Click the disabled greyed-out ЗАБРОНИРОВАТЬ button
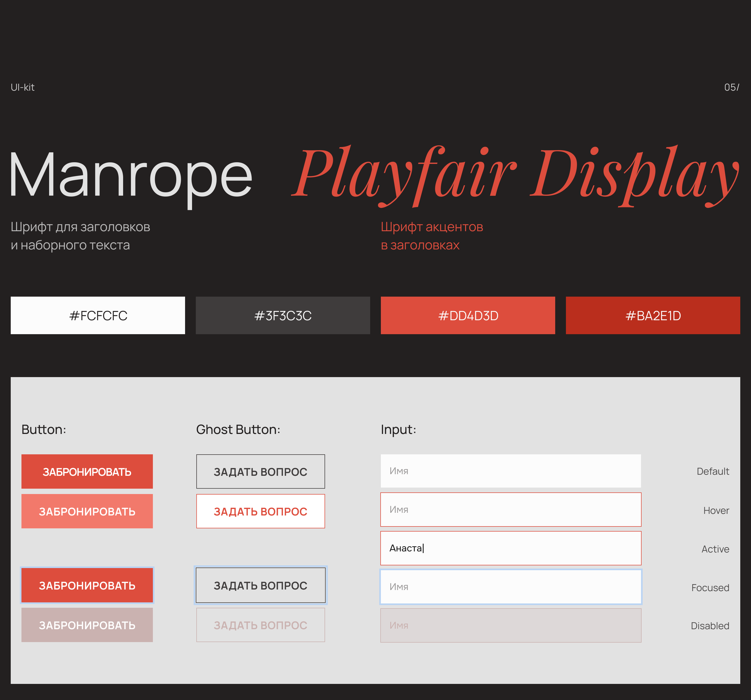Image resolution: width=751 pixels, height=700 pixels. pyautogui.click(x=87, y=625)
